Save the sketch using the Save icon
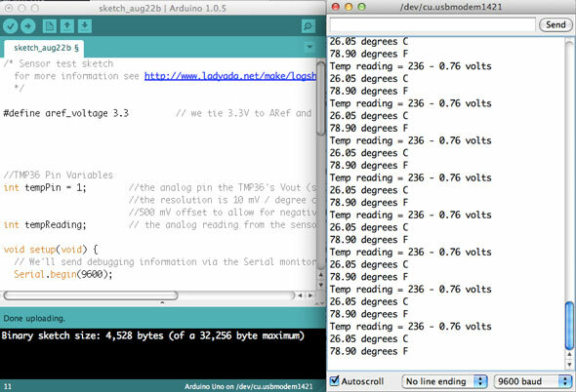 point(85,26)
